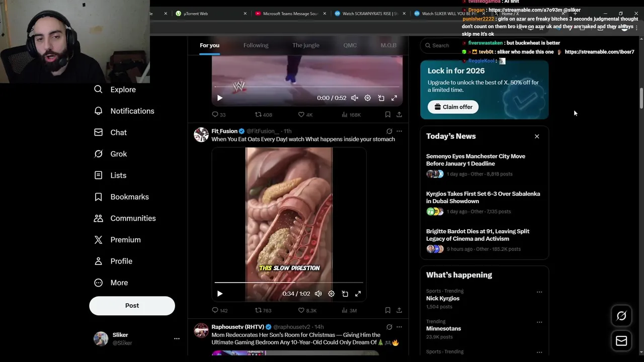The width and height of the screenshot is (644, 362).
Task: Share the Fit_Fusion oats post
Action: (399, 310)
